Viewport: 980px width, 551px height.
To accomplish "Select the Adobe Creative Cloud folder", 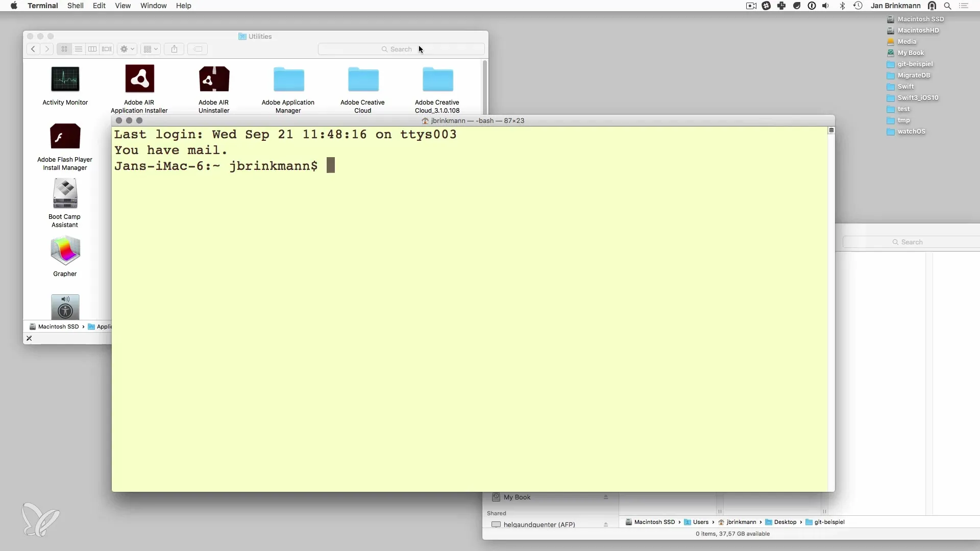I will pyautogui.click(x=363, y=79).
